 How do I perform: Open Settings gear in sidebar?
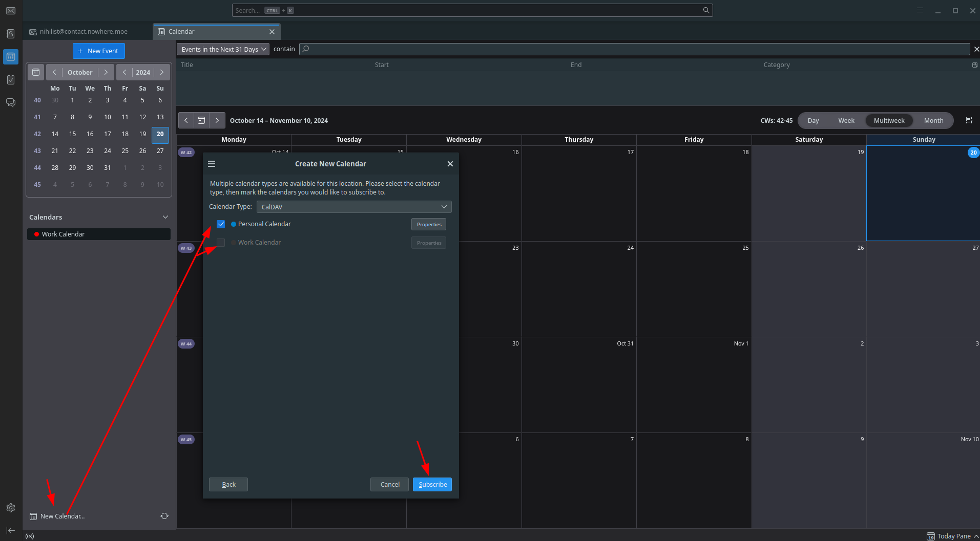[11, 508]
